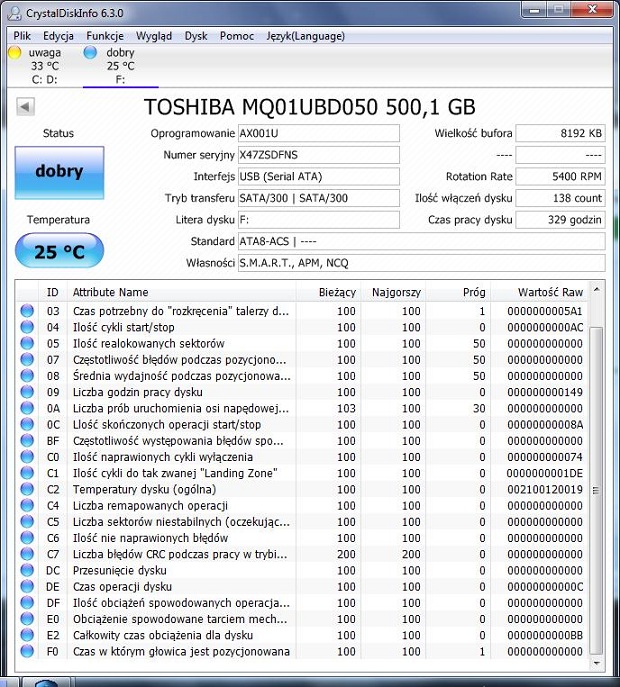Click the status orb of attribute DF
Screen dimensions: 620x687
point(27,602)
